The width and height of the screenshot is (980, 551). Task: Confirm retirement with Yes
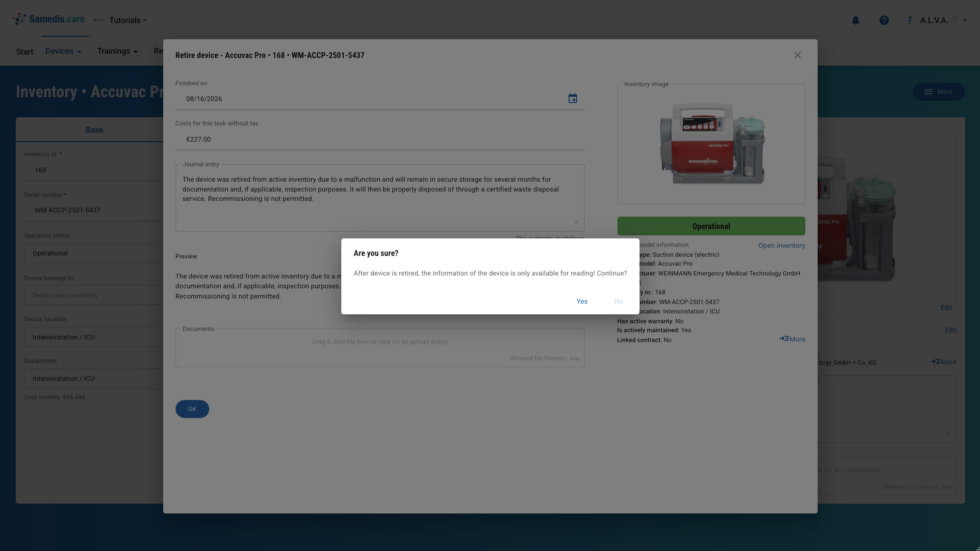(x=582, y=301)
